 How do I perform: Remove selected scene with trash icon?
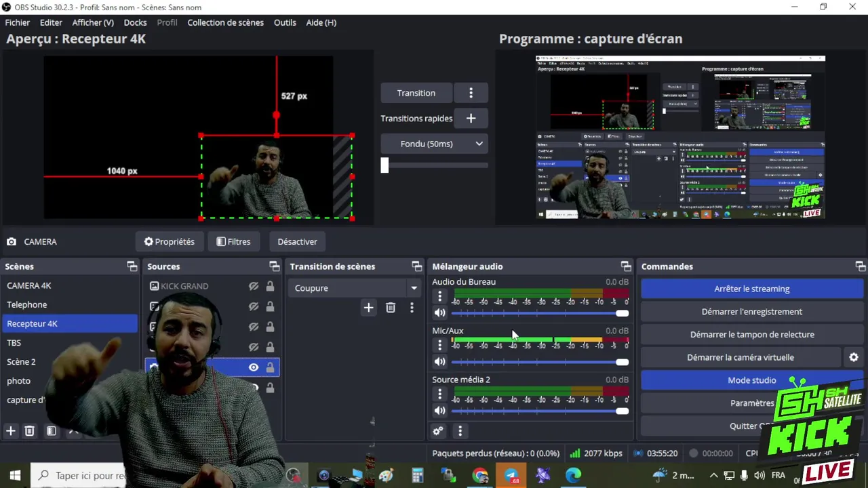coord(30,431)
